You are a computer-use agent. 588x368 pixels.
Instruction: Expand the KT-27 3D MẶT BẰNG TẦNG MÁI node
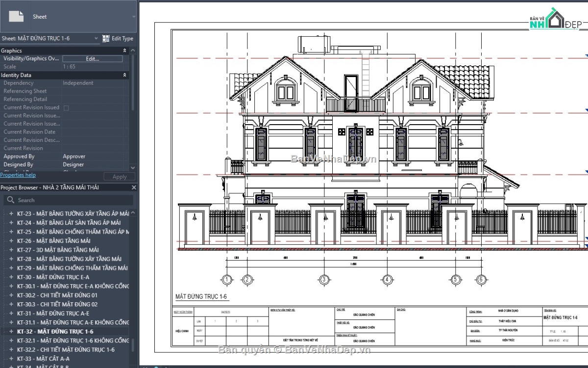(x=11, y=250)
